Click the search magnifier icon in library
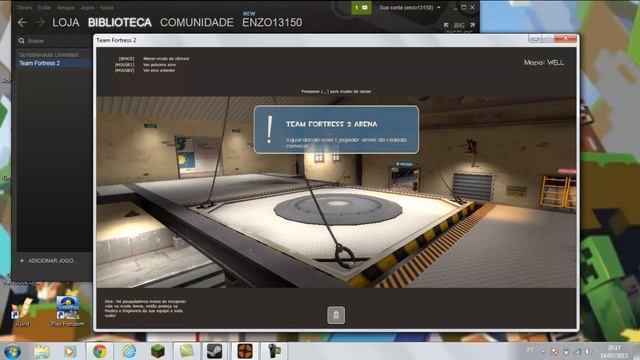 pos(21,41)
